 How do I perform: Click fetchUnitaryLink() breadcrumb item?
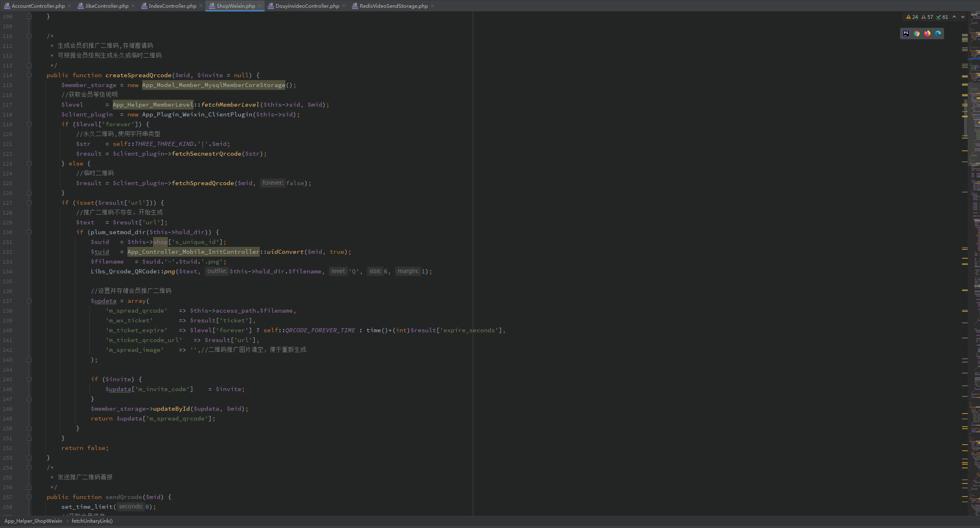pyautogui.click(x=92, y=521)
